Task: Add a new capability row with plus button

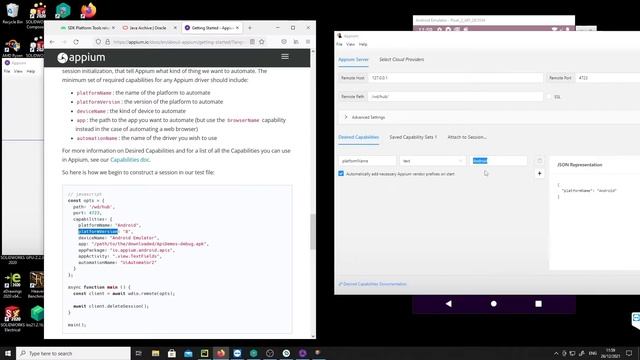Action: (539, 173)
